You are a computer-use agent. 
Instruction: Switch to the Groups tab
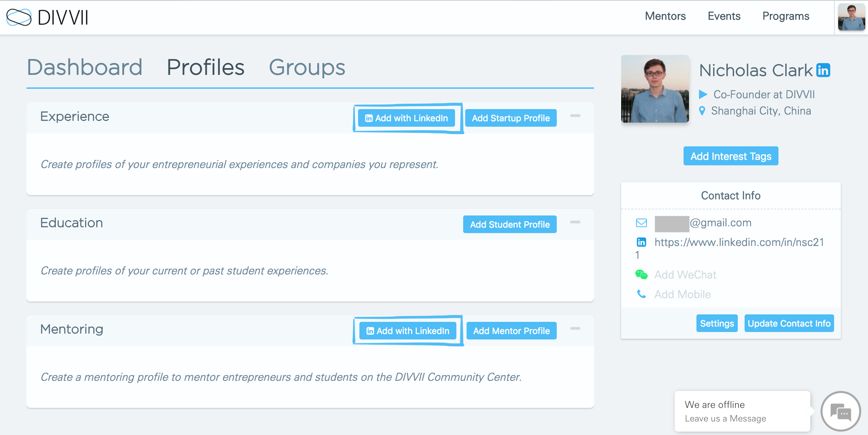coord(307,67)
